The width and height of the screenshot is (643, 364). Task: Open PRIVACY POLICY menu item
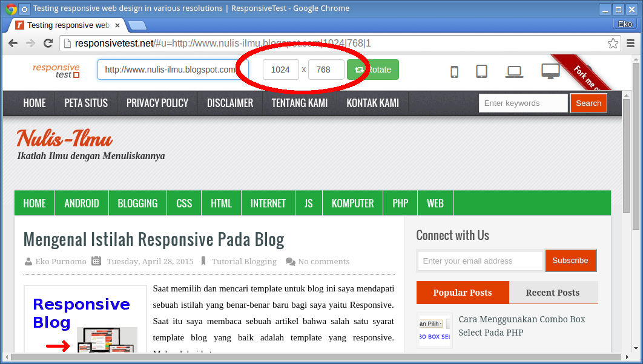(x=157, y=103)
